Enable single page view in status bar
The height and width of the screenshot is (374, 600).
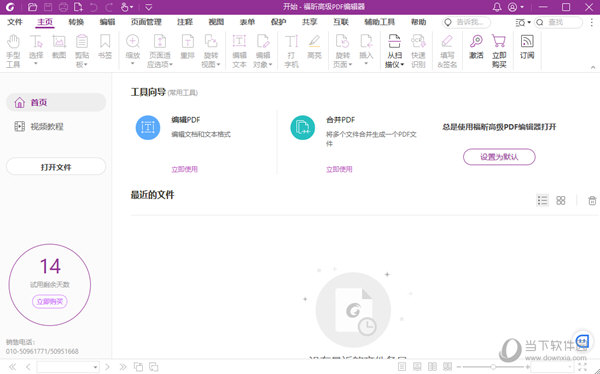click(x=402, y=367)
